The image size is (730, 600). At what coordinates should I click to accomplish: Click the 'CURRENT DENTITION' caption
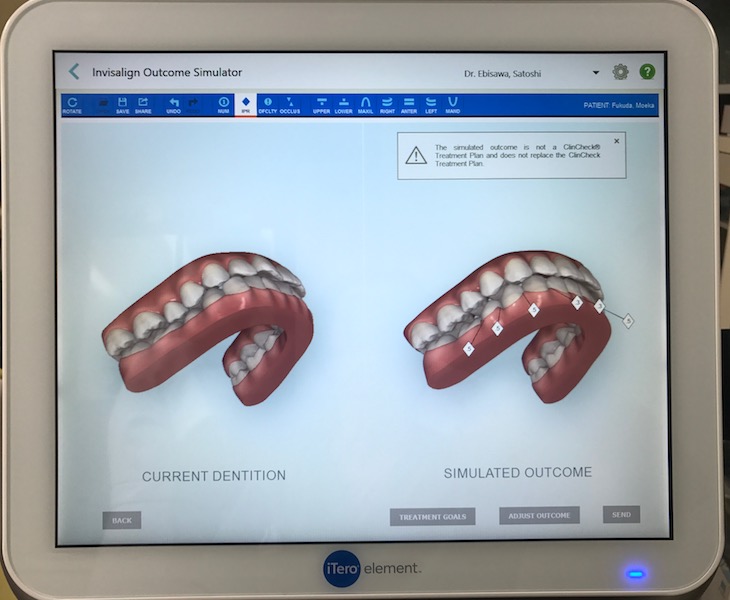click(214, 476)
